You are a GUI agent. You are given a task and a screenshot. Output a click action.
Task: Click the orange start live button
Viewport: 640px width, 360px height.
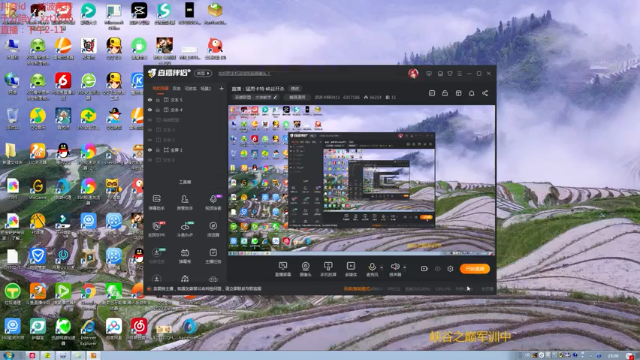[x=475, y=269]
